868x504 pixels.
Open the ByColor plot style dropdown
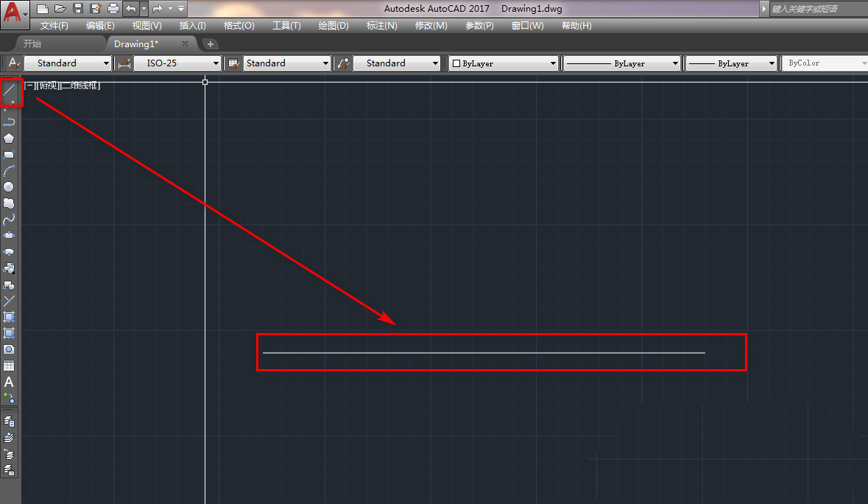point(825,63)
